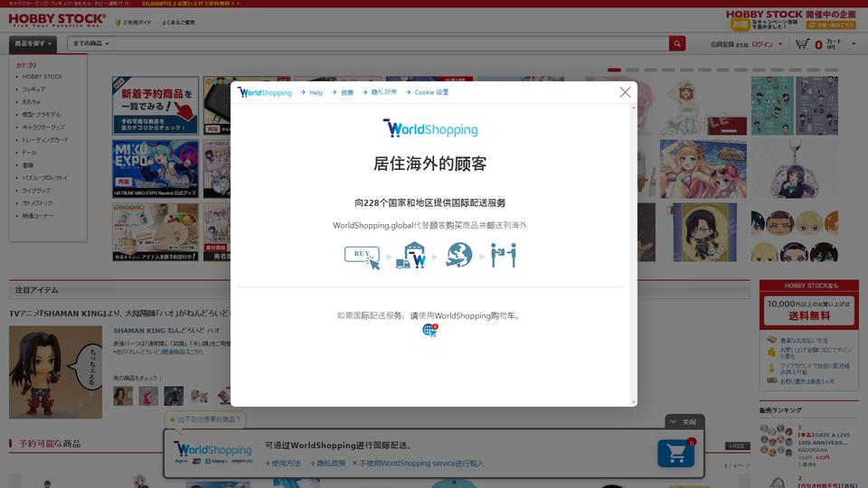This screenshot has height=488, width=868.
Task: Click the BUY cursor illustration icon
Action: [x=363, y=258]
